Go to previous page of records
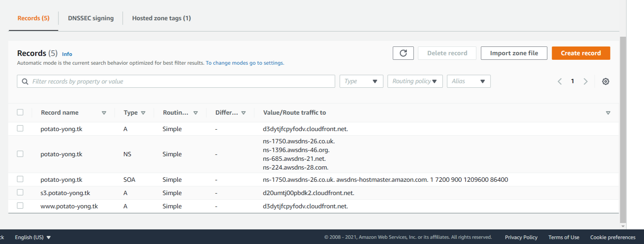644x244 pixels. [560, 81]
